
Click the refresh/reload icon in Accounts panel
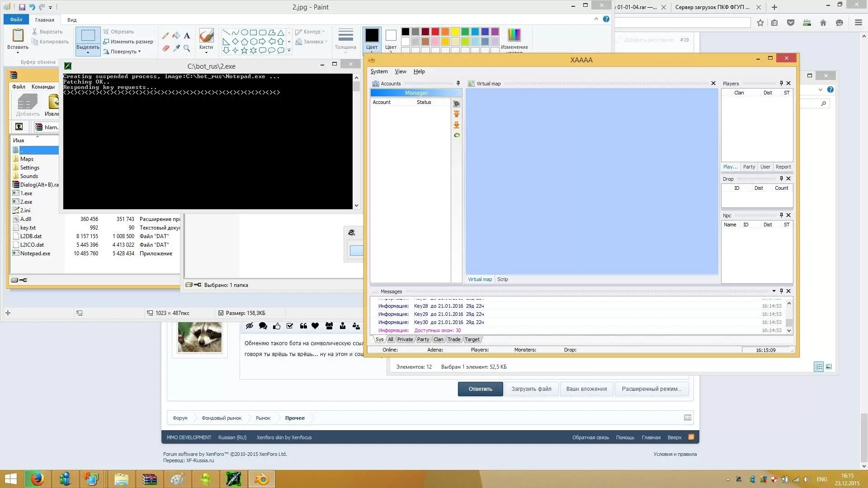[x=456, y=135]
